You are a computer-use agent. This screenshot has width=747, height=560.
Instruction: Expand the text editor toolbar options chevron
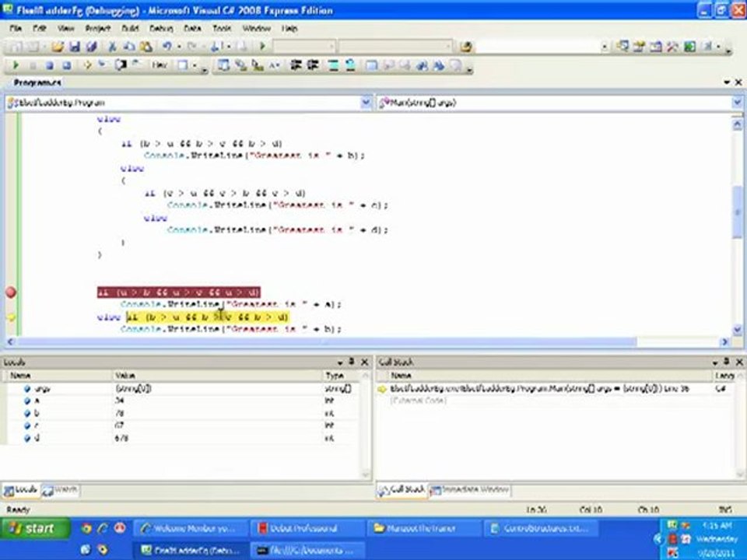pos(469,69)
